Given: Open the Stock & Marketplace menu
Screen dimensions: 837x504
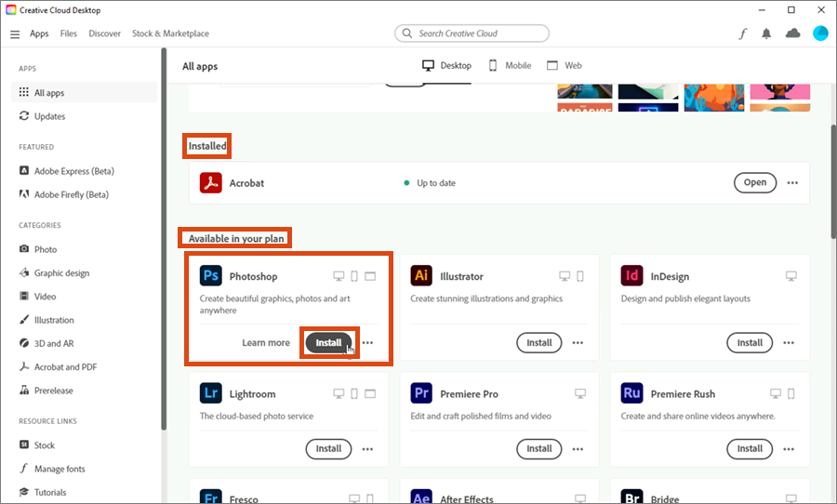Looking at the screenshot, I should [x=170, y=33].
